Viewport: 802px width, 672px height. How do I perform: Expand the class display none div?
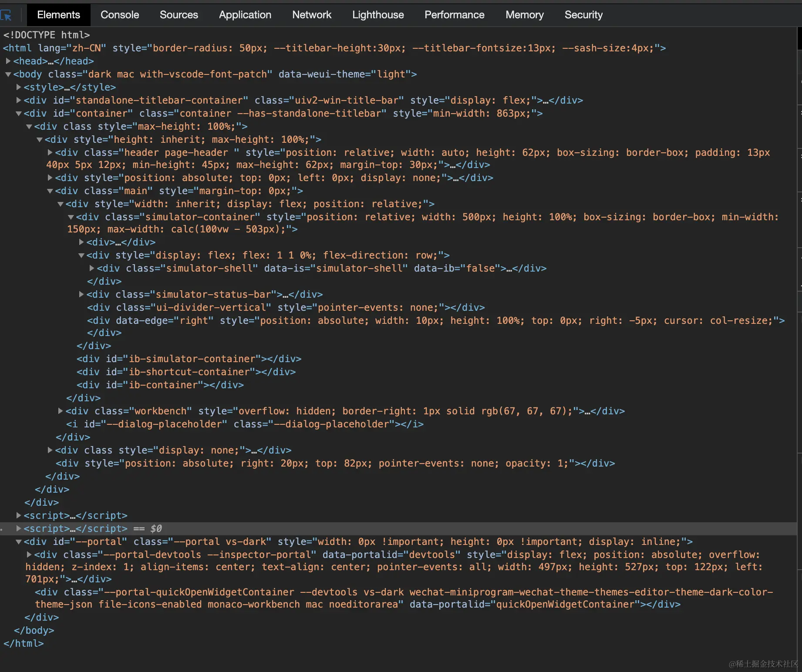point(50,450)
